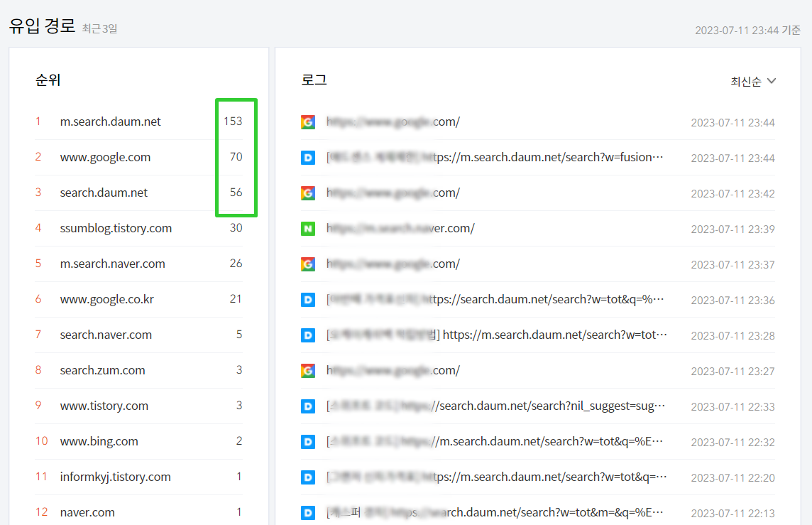The width and height of the screenshot is (812, 525).
Task: Click Daum icon in 22:20 log entry
Action: pyautogui.click(x=308, y=477)
